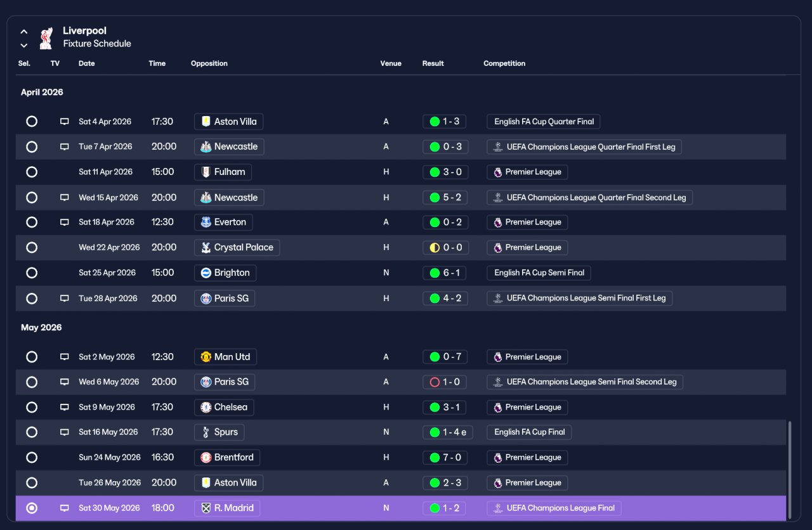Click the TV icon for the Spurs match
The width and height of the screenshot is (812, 530).
(x=64, y=432)
